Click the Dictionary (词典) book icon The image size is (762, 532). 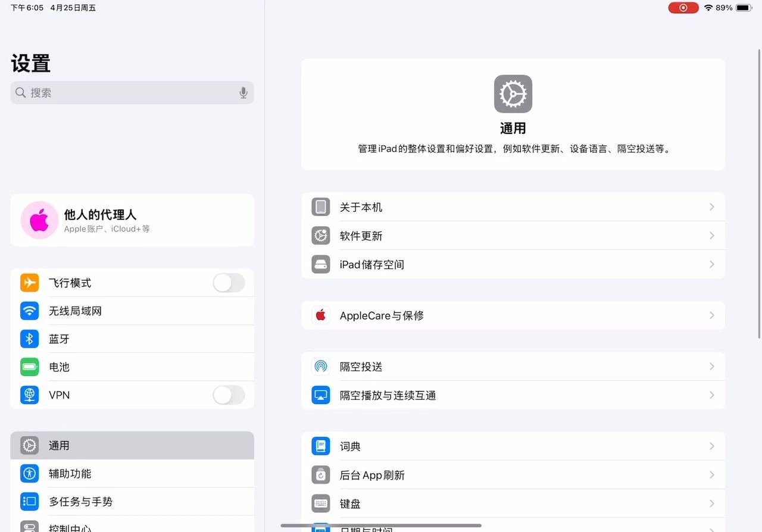pos(321,446)
